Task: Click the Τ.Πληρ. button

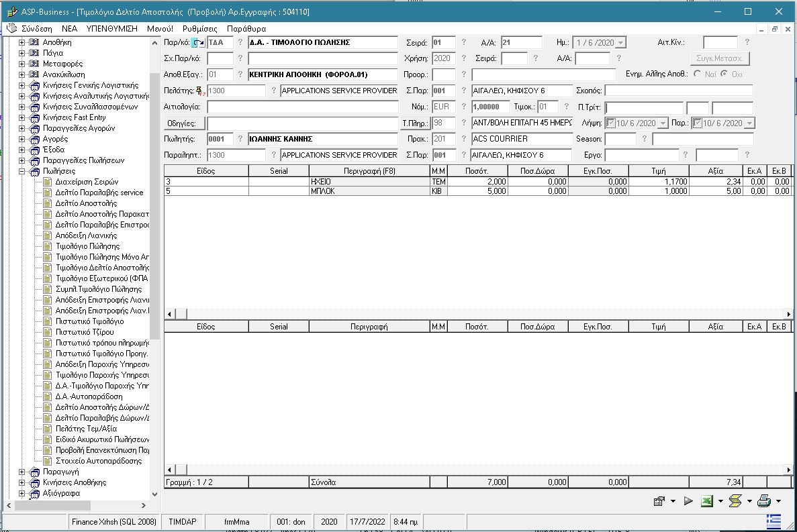Action: (x=415, y=123)
